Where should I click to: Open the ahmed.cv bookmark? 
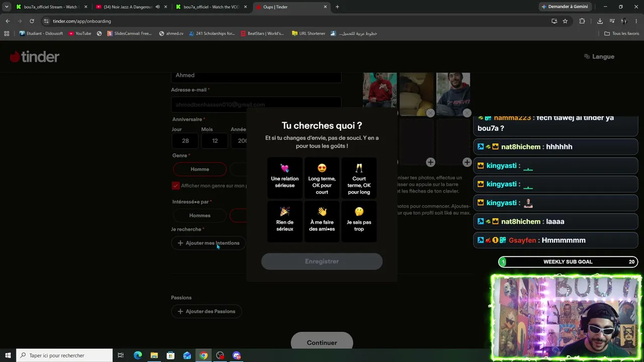pyautogui.click(x=171, y=34)
